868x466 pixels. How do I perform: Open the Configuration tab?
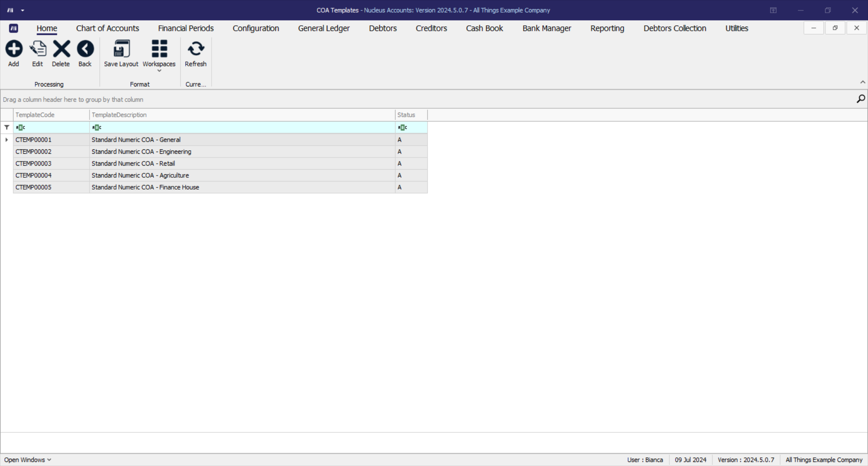tap(256, 29)
